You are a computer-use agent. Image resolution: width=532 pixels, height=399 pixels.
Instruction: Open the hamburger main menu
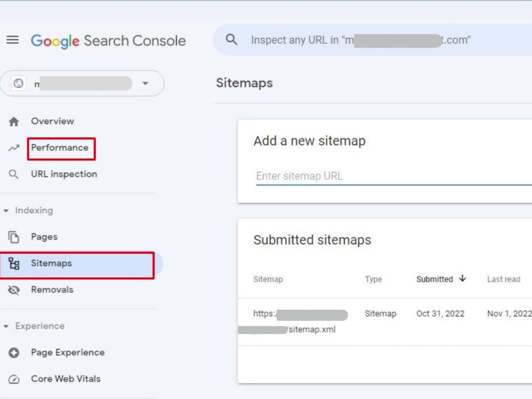tap(13, 40)
